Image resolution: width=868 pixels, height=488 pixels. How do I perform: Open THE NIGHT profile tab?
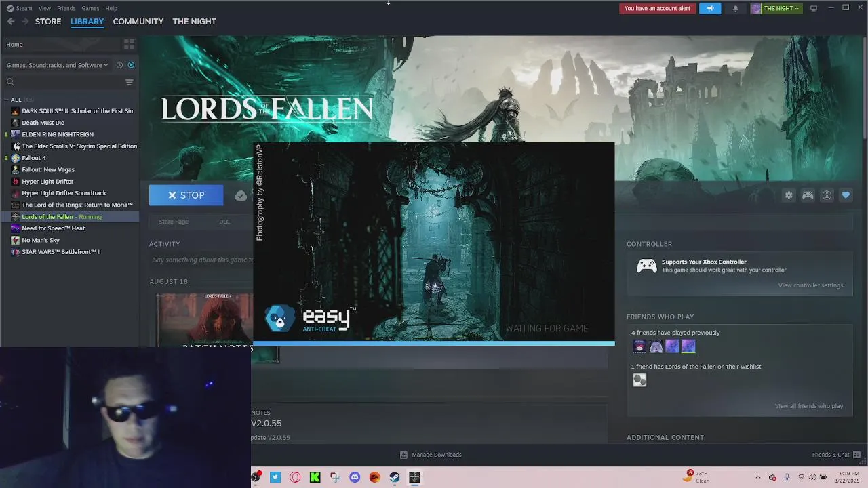(195, 22)
